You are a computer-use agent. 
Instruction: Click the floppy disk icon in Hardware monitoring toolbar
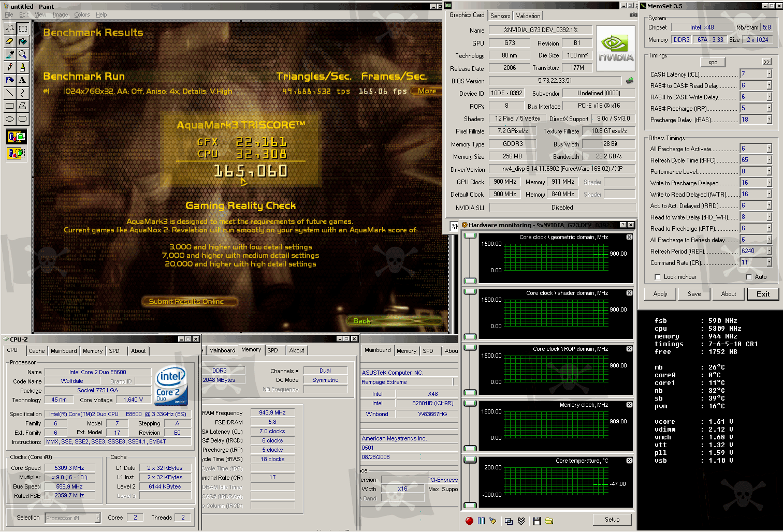pyautogui.click(x=536, y=521)
